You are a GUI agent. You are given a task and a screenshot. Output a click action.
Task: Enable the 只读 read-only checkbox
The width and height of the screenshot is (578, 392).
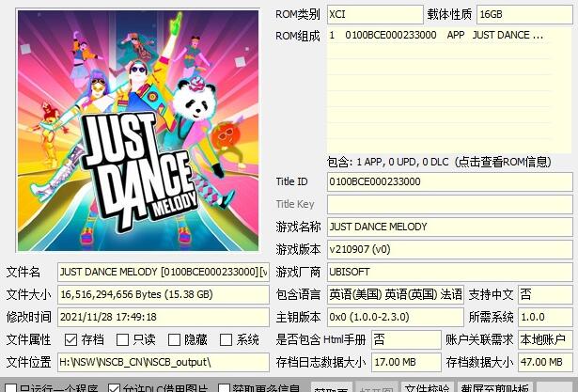(122, 339)
